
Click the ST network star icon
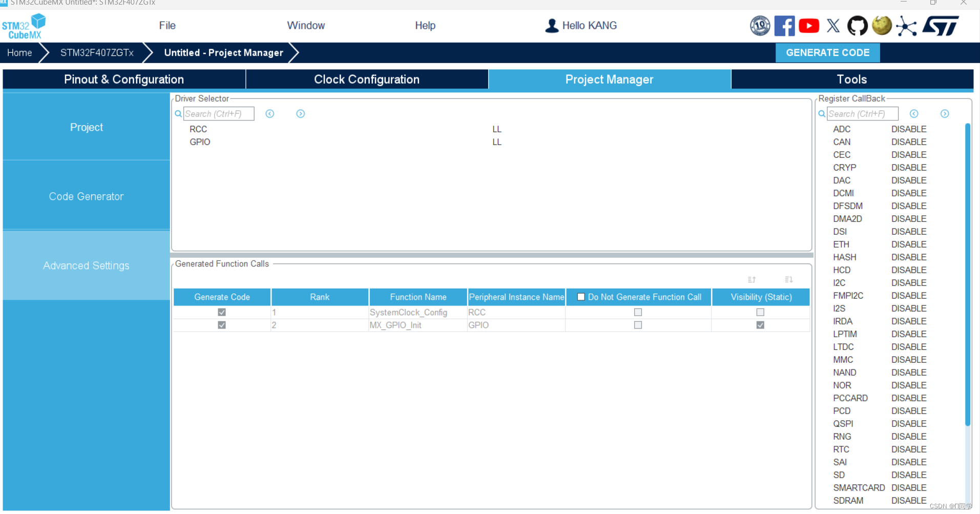(x=906, y=27)
